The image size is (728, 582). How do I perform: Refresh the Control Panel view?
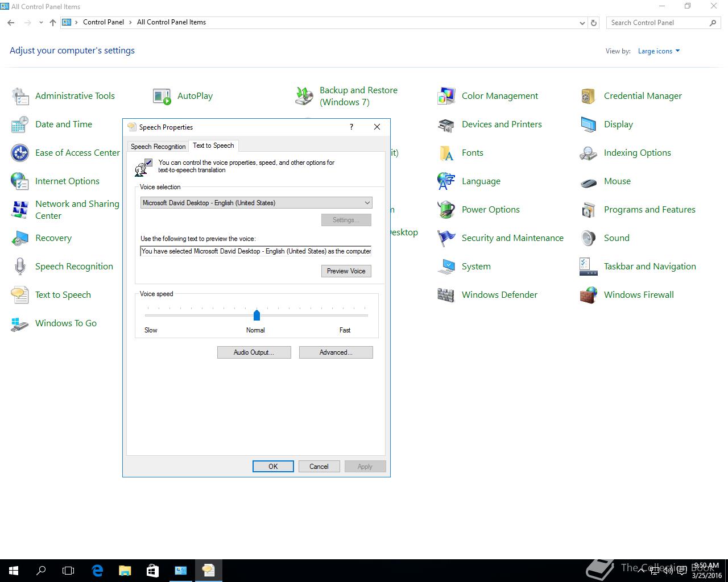(594, 23)
